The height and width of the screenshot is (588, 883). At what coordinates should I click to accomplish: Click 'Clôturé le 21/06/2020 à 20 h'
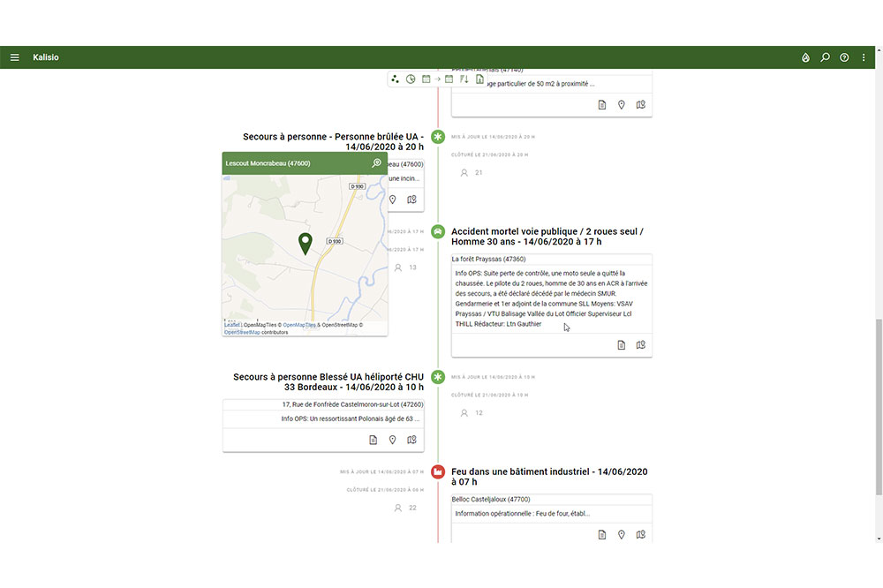pyautogui.click(x=490, y=155)
